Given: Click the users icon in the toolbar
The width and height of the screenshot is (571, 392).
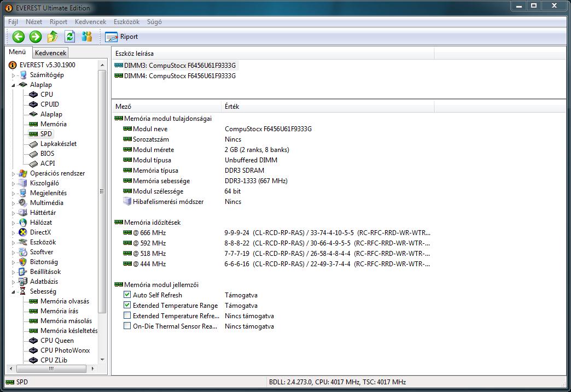Looking at the screenshot, I should click(x=86, y=37).
